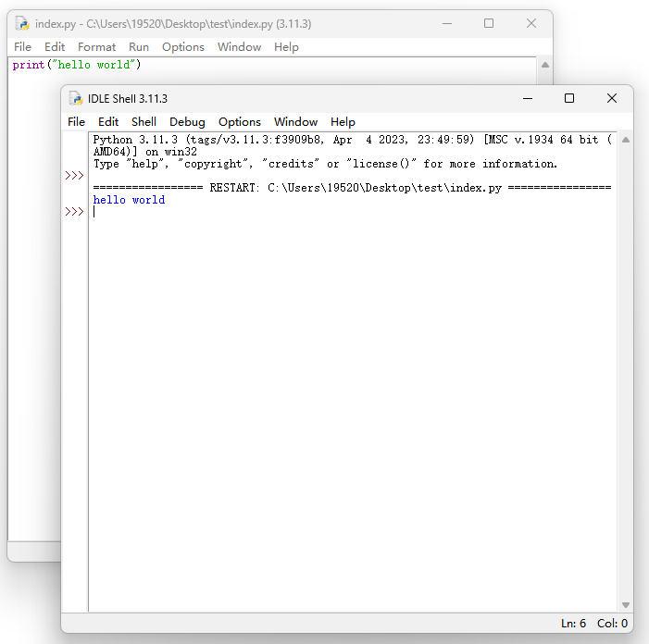Click the Python icon in IDLE Shell title bar
649x644 pixels.
(x=76, y=98)
